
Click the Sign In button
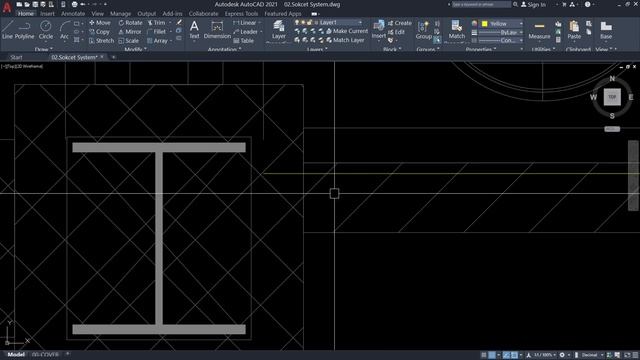coord(533,4)
